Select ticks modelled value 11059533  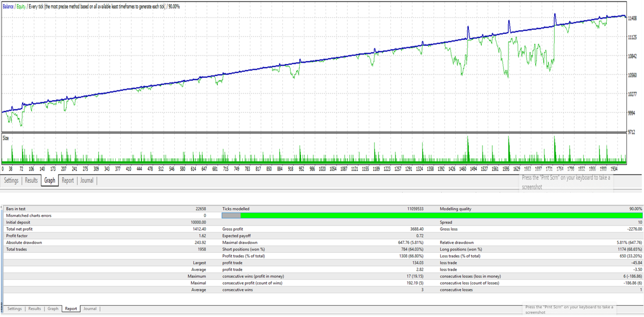tap(415, 209)
